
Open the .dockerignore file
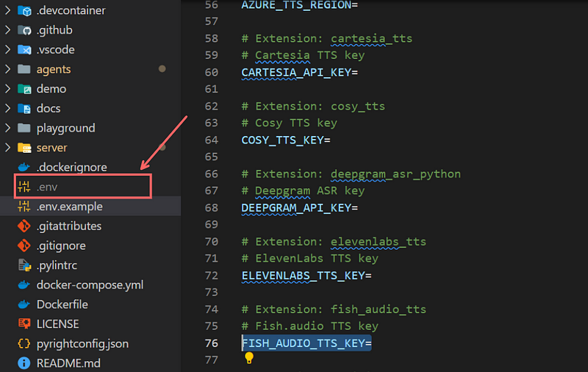(71, 167)
